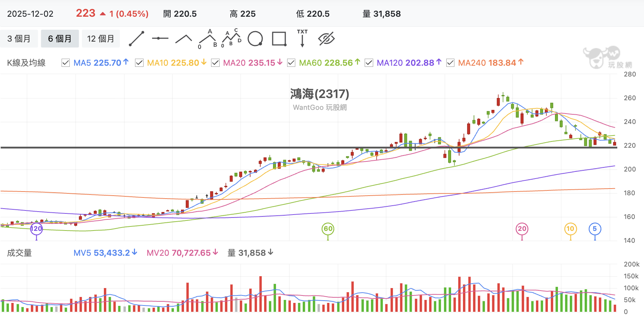Click the 280 price axis label
The image size is (644, 317).
pos(630,74)
